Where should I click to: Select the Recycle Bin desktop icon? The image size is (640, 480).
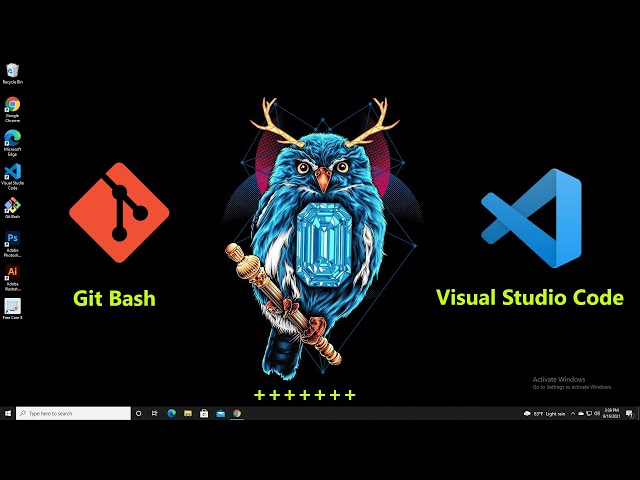point(12,73)
